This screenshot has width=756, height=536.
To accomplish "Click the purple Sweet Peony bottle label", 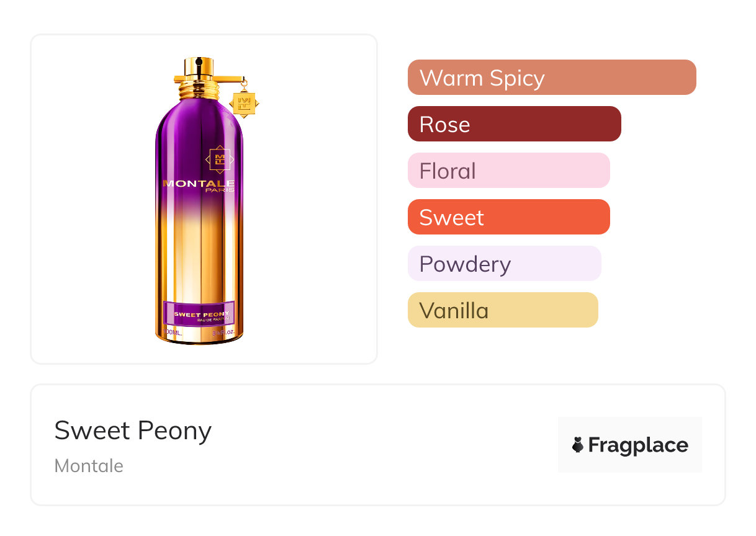I will pyautogui.click(x=199, y=313).
